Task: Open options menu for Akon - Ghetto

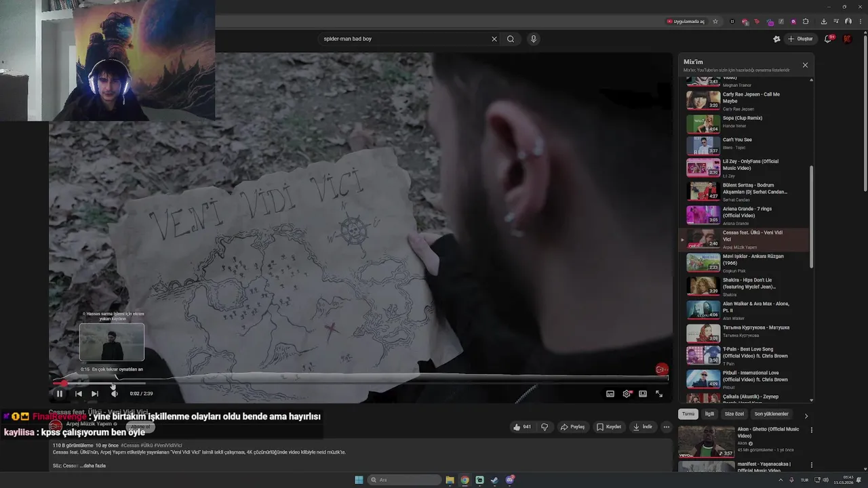Action: click(x=812, y=430)
